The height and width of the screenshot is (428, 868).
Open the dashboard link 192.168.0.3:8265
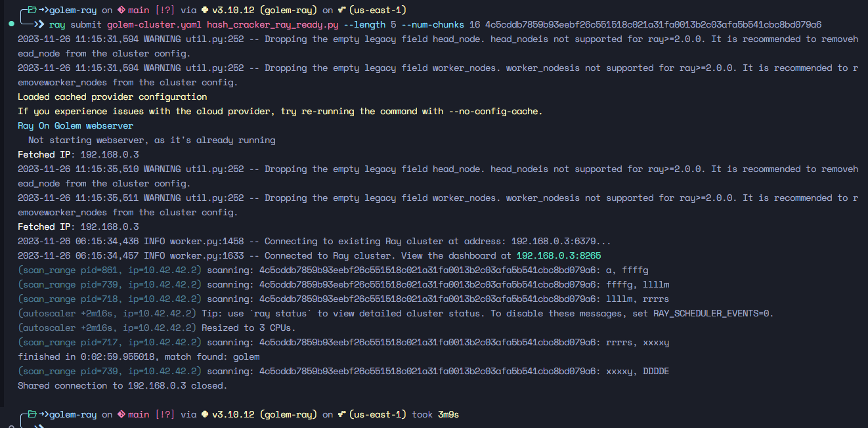point(559,256)
